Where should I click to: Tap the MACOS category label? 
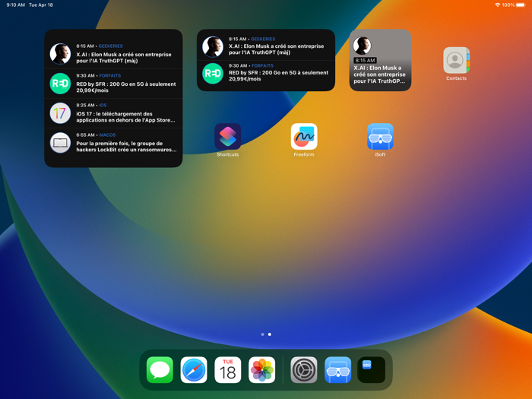point(107,135)
